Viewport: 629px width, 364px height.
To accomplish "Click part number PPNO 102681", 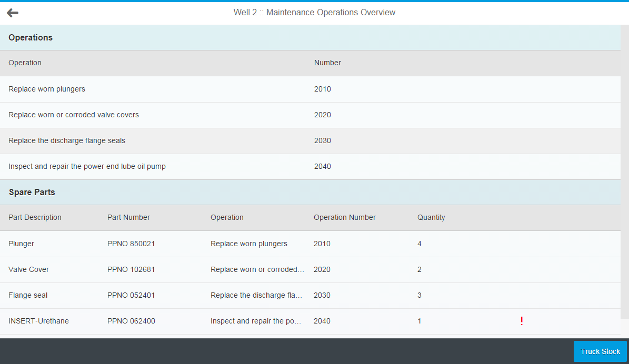I will click(131, 269).
